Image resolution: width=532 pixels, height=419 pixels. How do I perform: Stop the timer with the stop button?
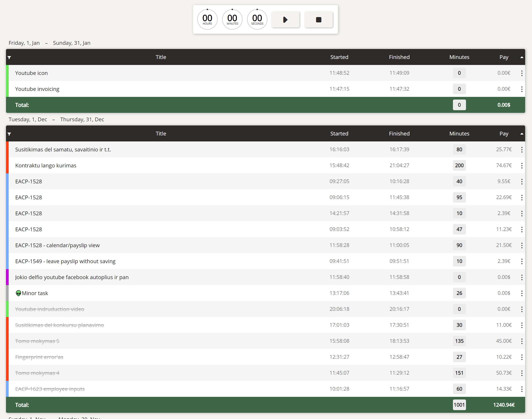pos(318,19)
